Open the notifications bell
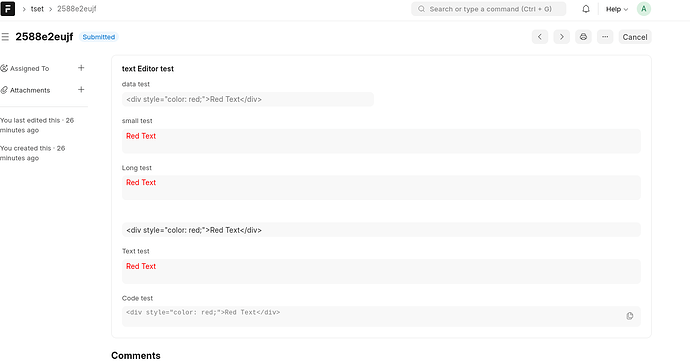This screenshot has width=690, height=362. [586, 9]
